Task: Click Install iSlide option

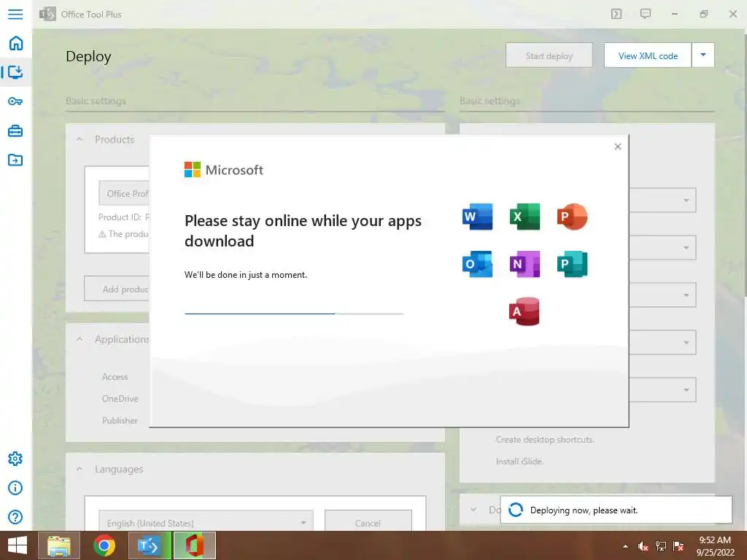Action: coord(519,462)
